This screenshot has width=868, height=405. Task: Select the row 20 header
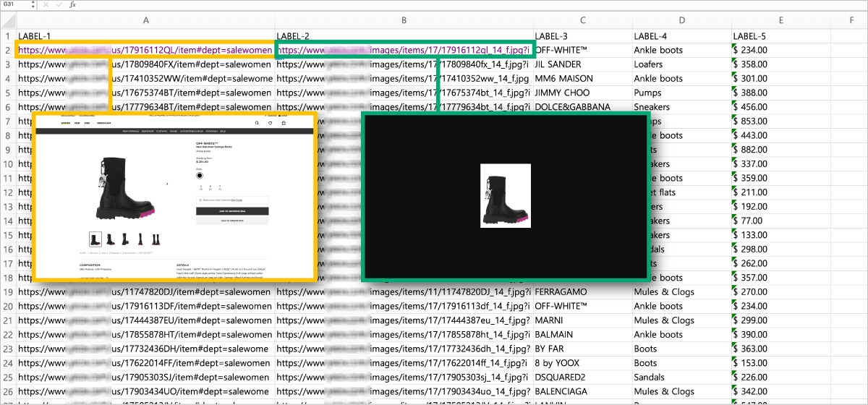(7, 306)
